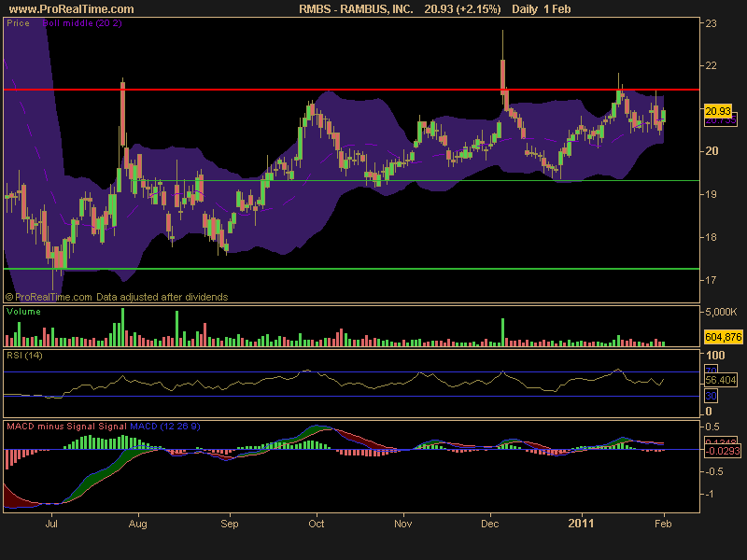Click the Sep marker on time axis
This screenshot has height=560, width=747.
230,524
